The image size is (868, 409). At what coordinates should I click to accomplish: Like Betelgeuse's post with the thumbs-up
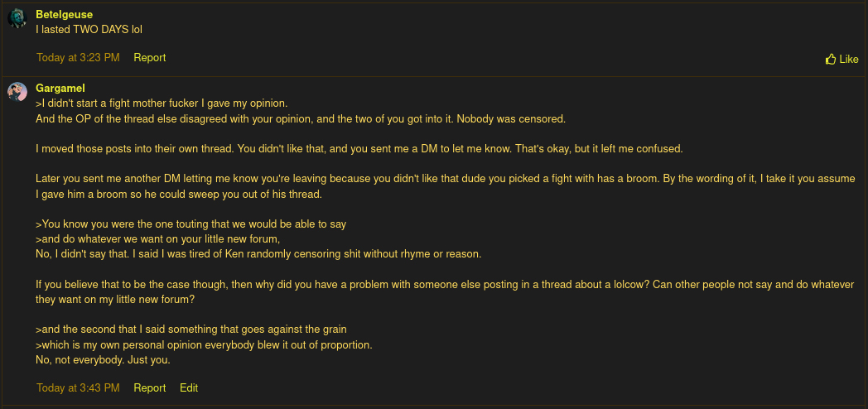[x=841, y=59]
